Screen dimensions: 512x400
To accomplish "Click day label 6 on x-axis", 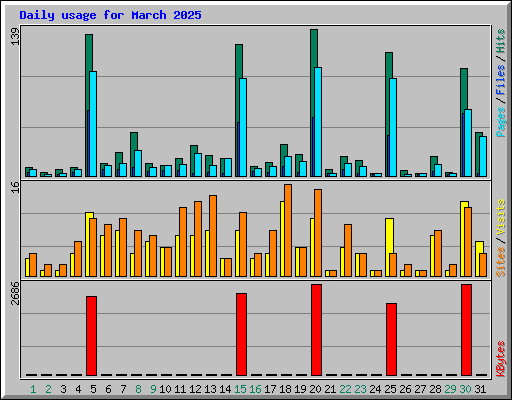I will click(x=108, y=389).
